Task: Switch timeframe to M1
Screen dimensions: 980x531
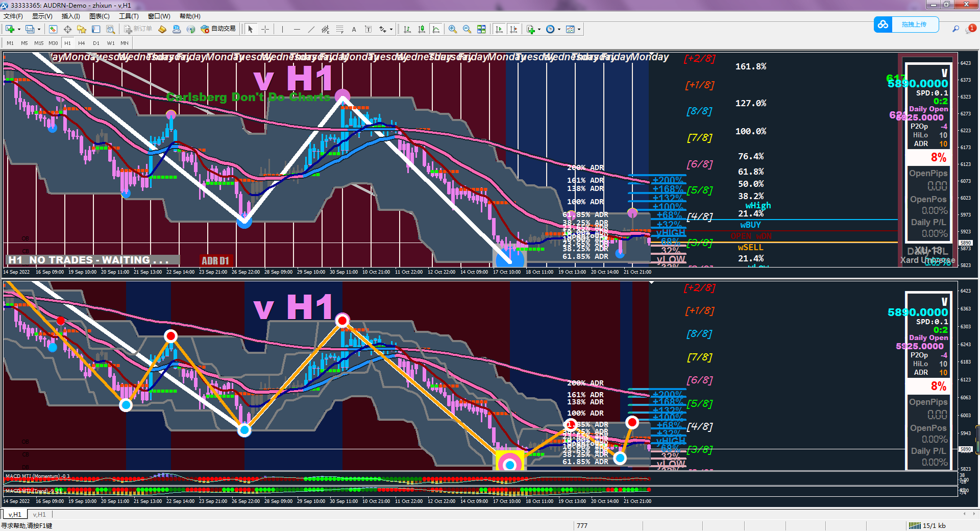Action: [x=10, y=43]
